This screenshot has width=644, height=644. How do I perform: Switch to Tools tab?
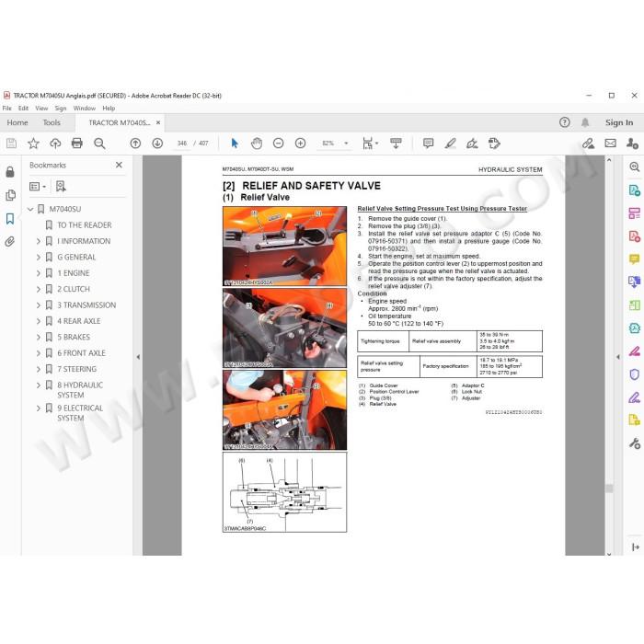pos(52,122)
